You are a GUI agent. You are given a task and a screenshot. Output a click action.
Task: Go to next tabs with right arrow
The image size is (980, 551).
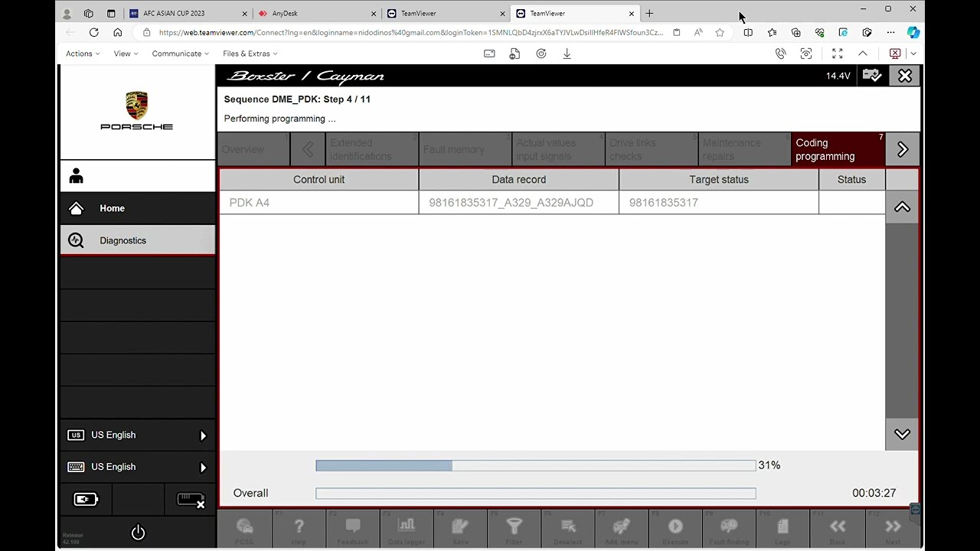(x=902, y=149)
